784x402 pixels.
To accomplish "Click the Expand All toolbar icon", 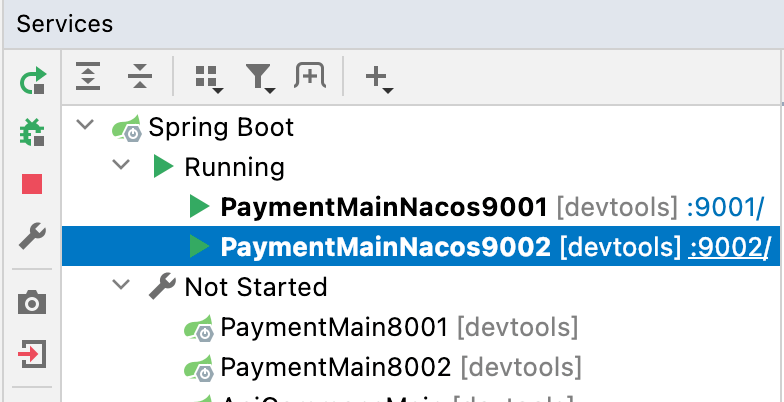I will click(88, 76).
